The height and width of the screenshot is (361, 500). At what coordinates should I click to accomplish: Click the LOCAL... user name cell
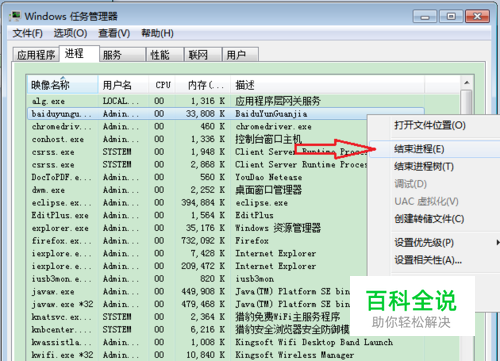pos(121,101)
